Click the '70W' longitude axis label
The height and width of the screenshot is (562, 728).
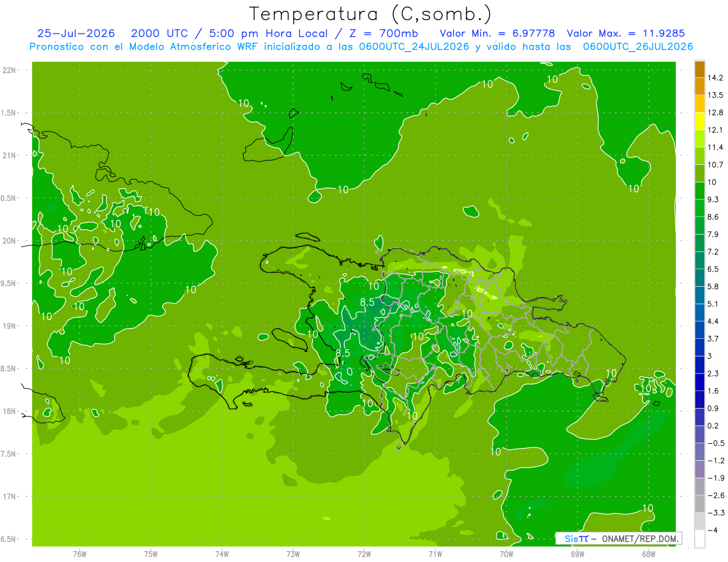click(507, 554)
